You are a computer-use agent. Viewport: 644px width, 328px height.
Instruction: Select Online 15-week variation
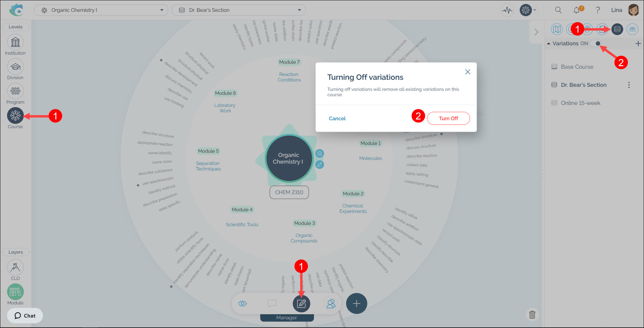(x=580, y=103)
